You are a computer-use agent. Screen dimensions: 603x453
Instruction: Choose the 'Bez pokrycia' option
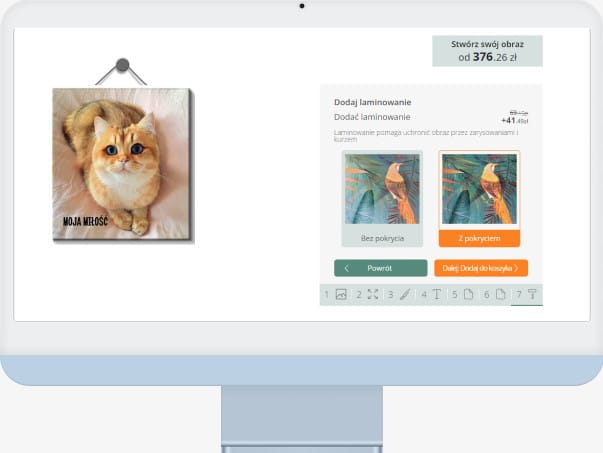379,240
